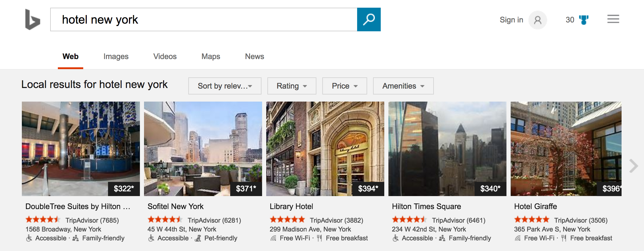Open the rewards trophy icon
This screenshot has height=251, width=644.
583,20
